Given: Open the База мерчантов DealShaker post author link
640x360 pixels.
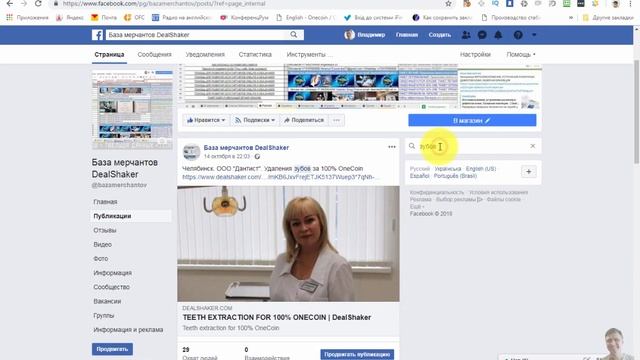Looking at the screenshot, I should (x=246, y=148).
